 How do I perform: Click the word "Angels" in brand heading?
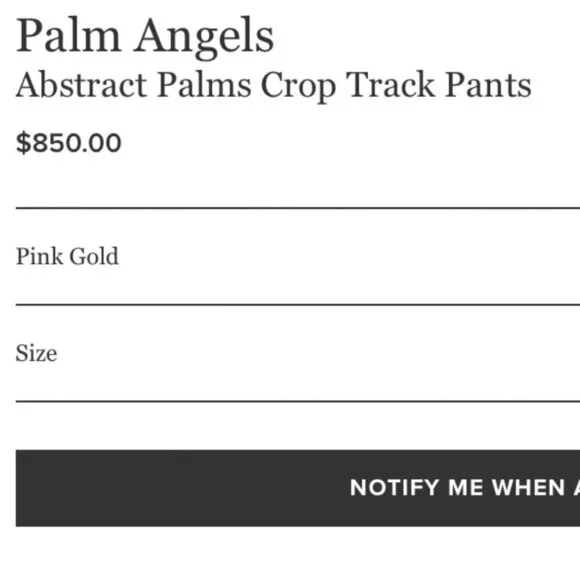[204, 38]
